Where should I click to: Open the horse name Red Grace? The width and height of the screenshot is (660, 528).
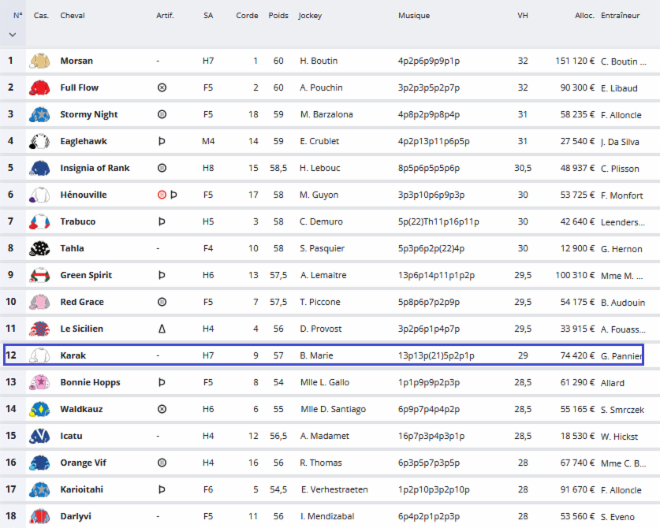(81, 302)
